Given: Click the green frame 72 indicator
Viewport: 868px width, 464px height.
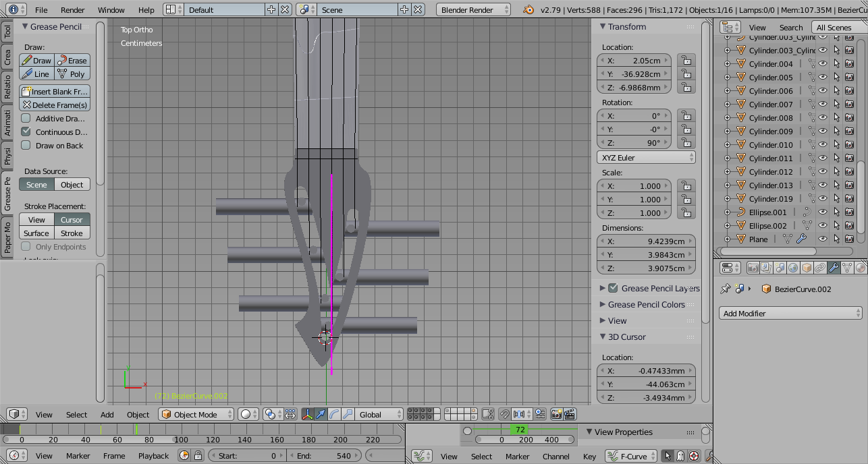Looking at the screenshot, I should click(x=520, y=429).
